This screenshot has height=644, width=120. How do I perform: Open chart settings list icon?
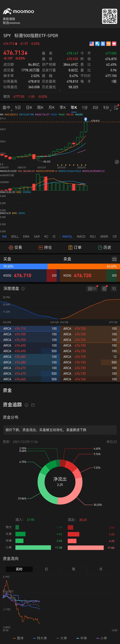(116, 108)
